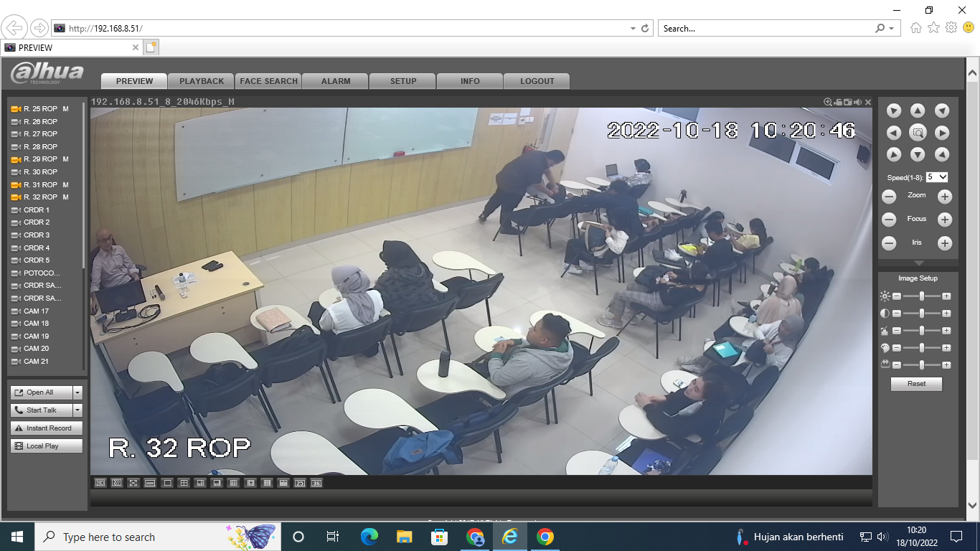Go to the ALARM tab
Viewport: 980px width, 551px height.
tap(336, 81)
